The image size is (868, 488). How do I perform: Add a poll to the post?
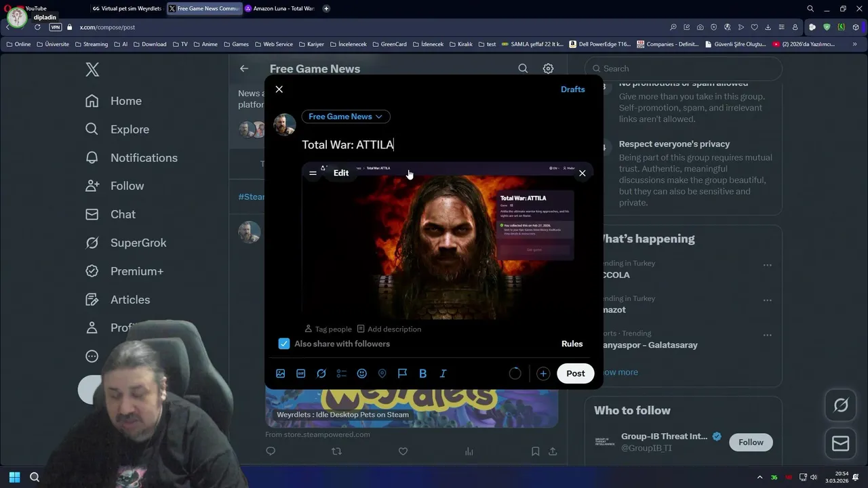tap(342, 373)
